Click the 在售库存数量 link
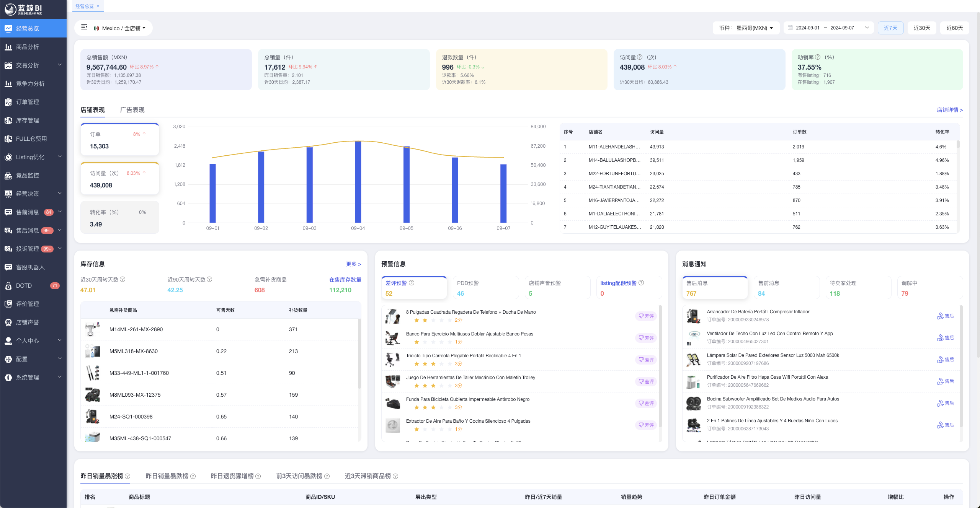Image resolution: width=980 pixels, height=508 pixels. pos(345,280)
